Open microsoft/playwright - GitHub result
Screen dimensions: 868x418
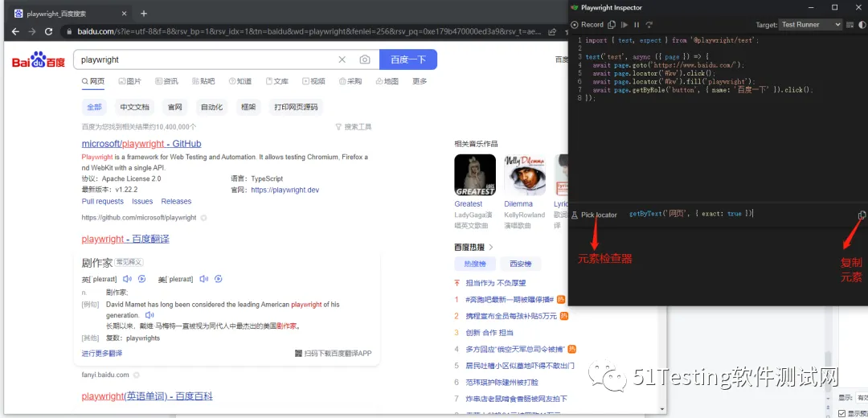[x=141, y=144]
